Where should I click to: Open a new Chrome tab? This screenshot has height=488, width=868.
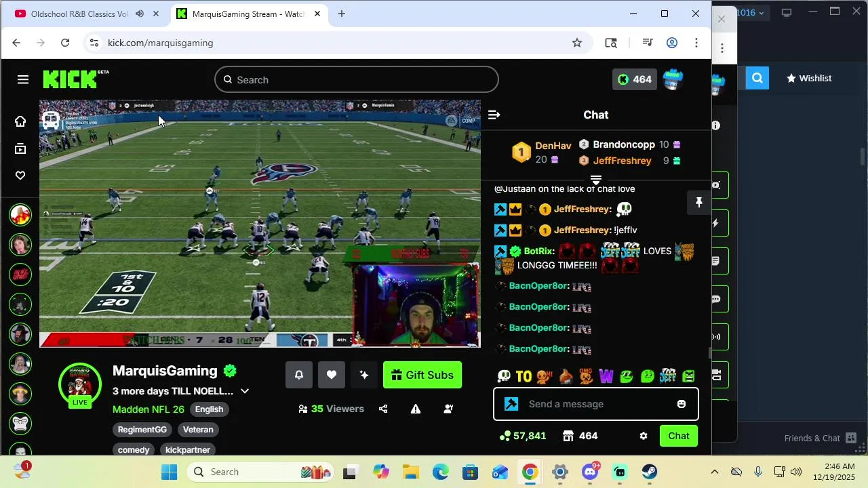[342, 14]
